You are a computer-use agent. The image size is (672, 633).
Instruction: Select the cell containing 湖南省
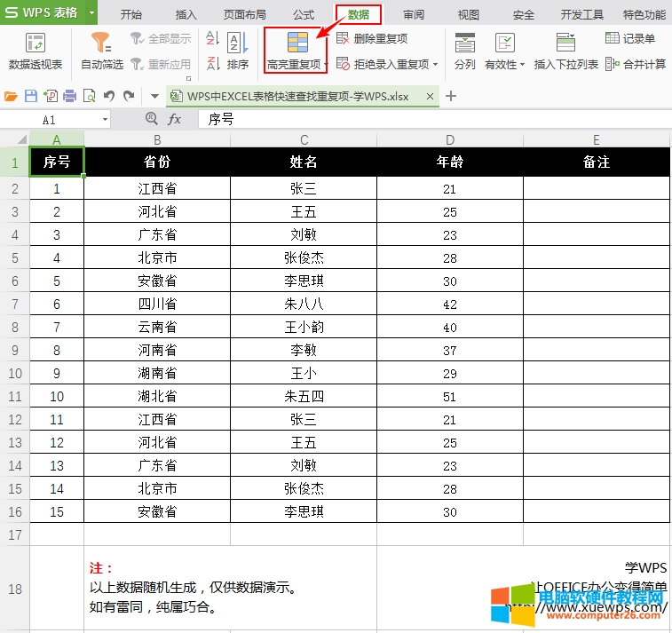[x=157, y=373]
